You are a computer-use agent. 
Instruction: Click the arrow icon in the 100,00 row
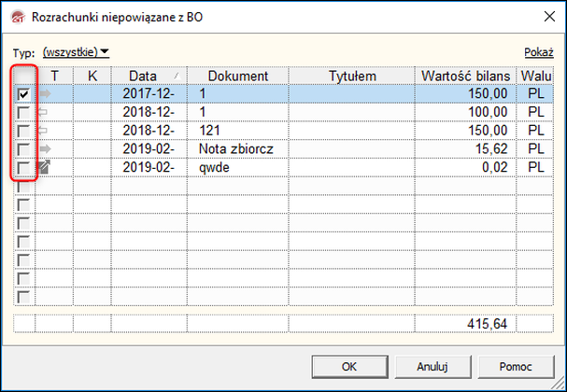[x=44, y=112]
